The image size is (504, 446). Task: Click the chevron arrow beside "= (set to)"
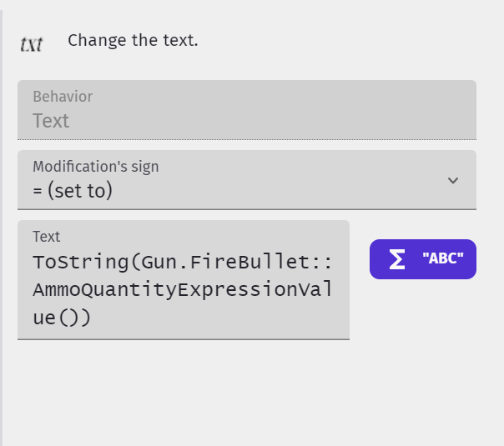(x=453, y=180)
